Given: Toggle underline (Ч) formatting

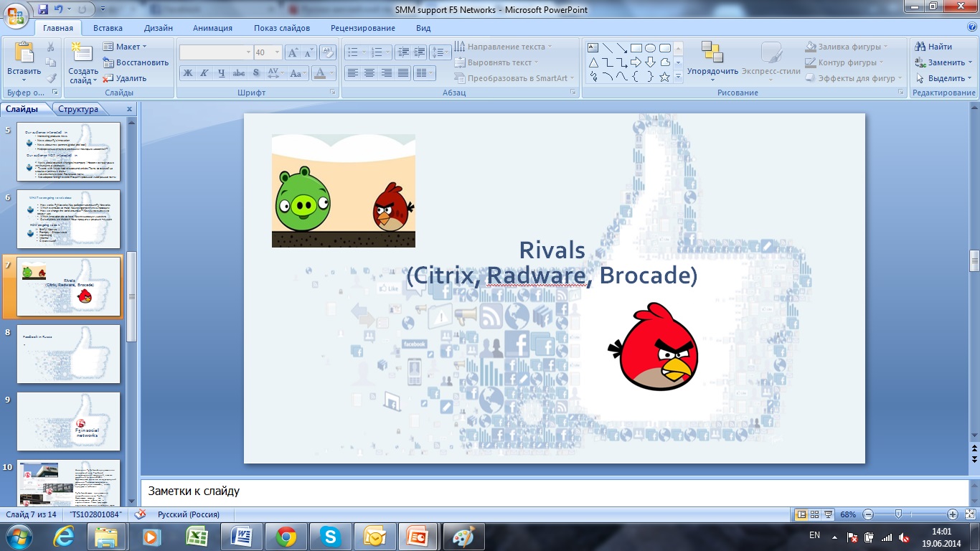Looking at the screenshot, I should pyautogui.click(x=222, y=73).
